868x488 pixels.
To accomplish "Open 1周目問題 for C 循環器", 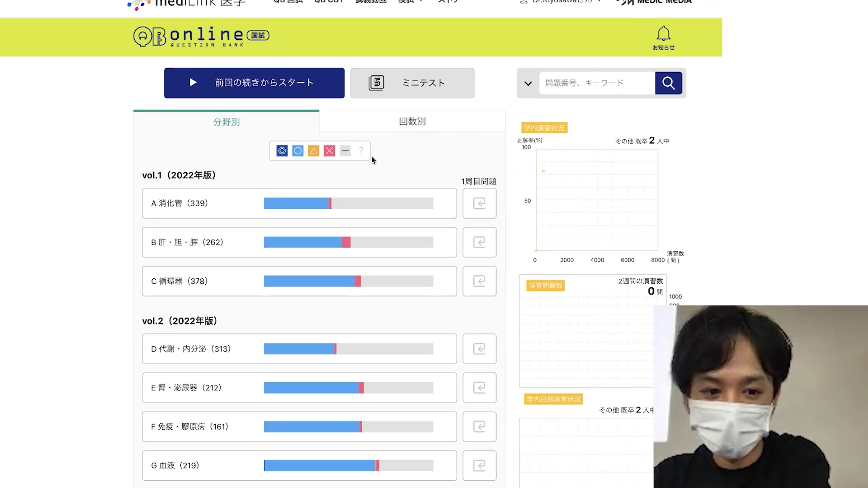I will pyautogui.click(x=479, y=281).
